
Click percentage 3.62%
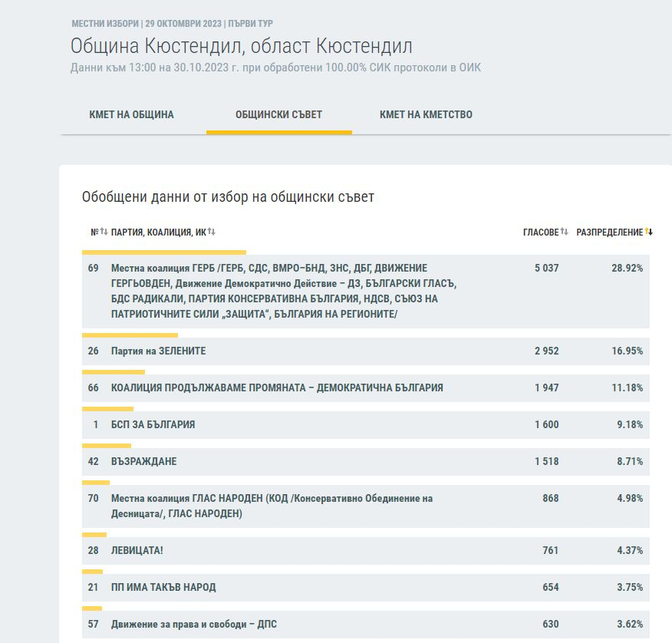point(630,625)
